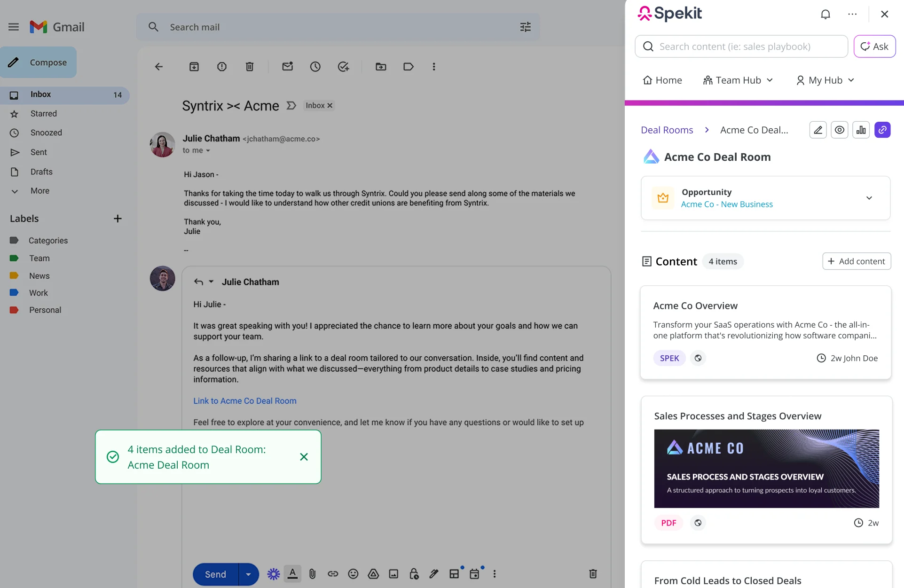Screen dimensions: 904x588
Task: Open Spekit notifications bell
Action: click(825, 14)
